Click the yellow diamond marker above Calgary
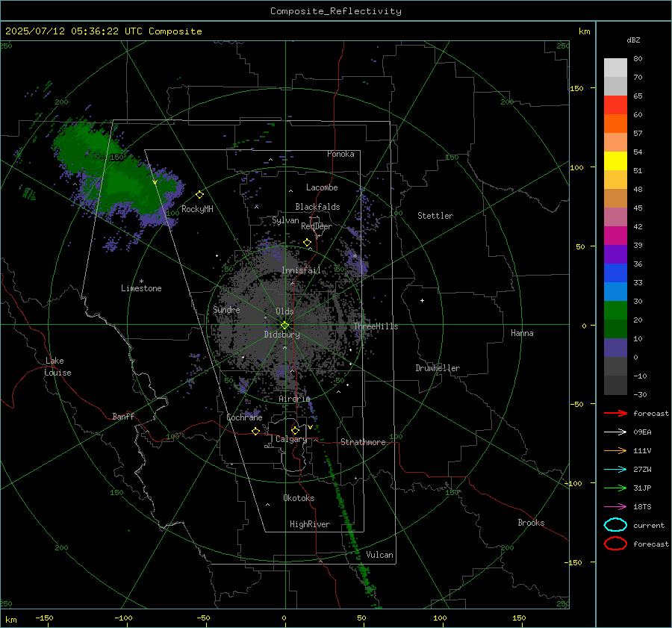 [295, 430]
